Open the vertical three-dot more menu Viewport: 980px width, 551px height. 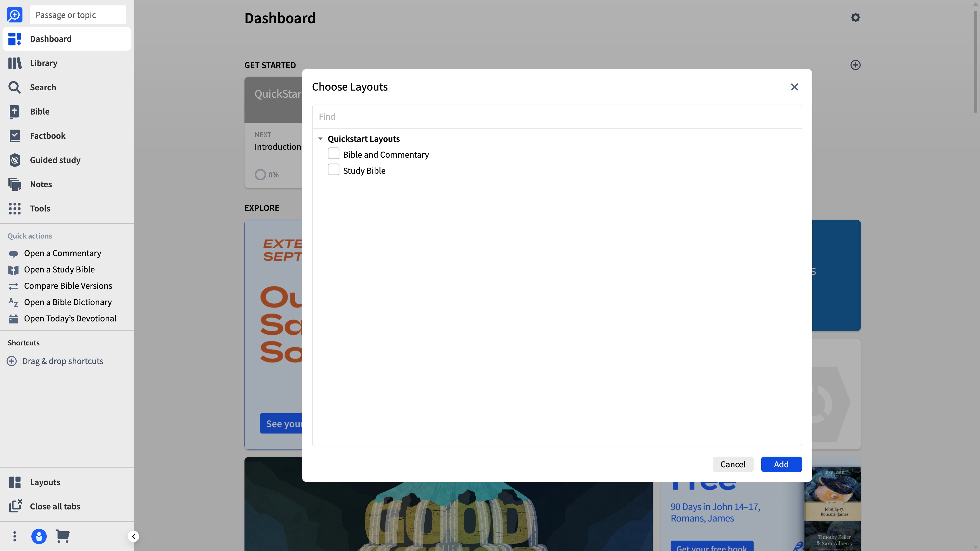(x=15, y=536)
